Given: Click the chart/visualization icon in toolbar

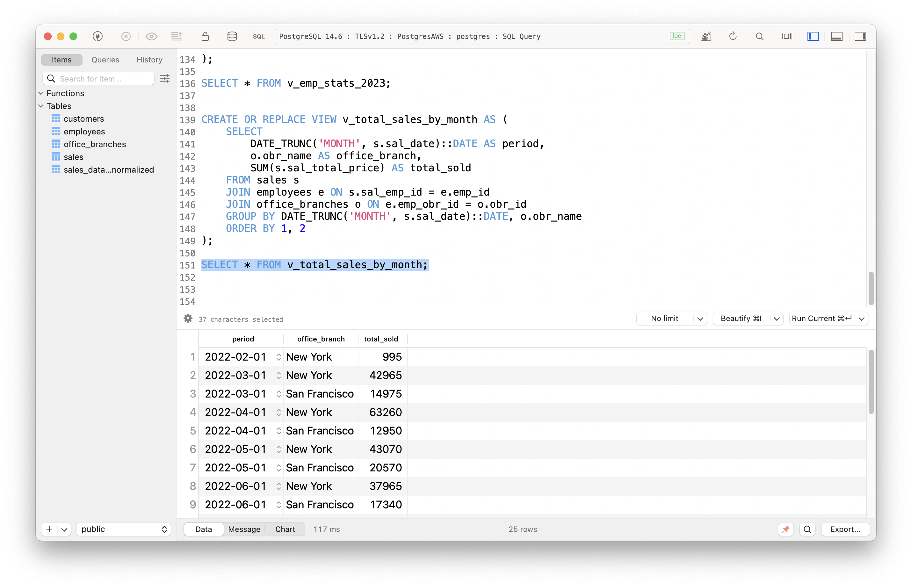Looking at the screenshot, I should coord(706,37).
